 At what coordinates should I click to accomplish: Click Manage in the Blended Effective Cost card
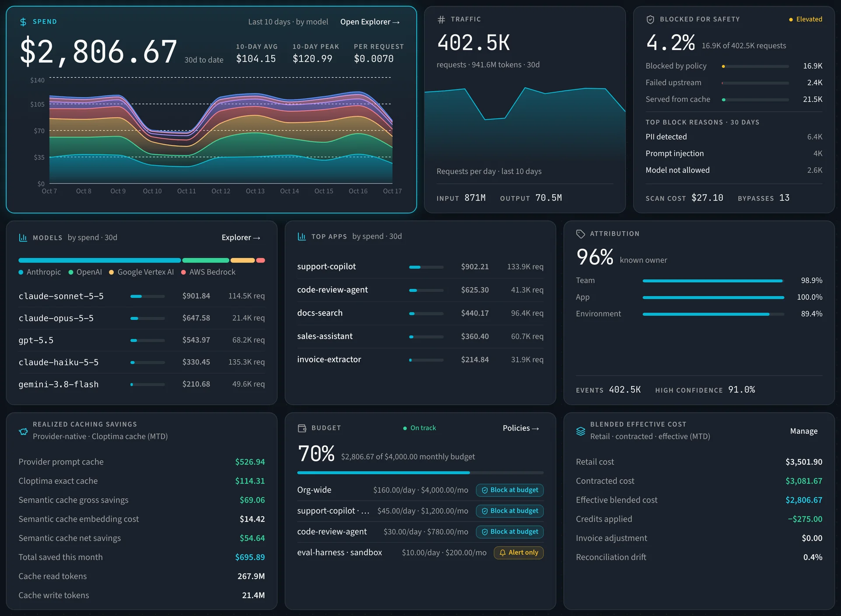coord(803,431)
